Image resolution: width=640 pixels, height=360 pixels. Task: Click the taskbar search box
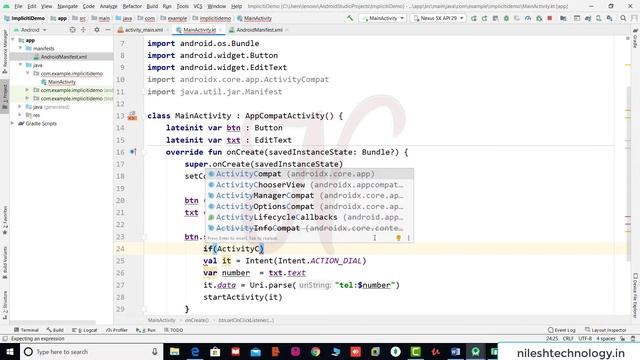tap(91, 351)
